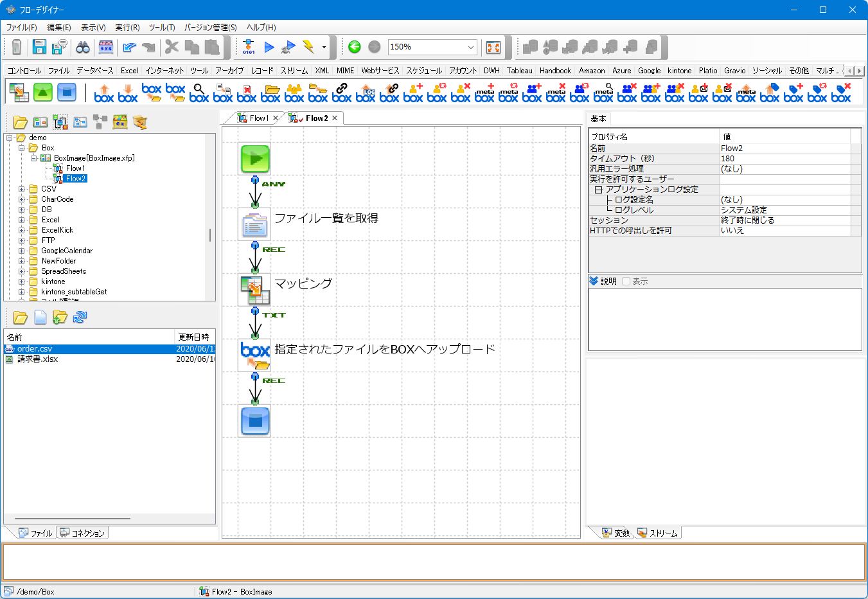Toggle the 表示 checkbox in description panel
Image resolution: width=868 pixels, height=599 pixels.
pos(626,282)
